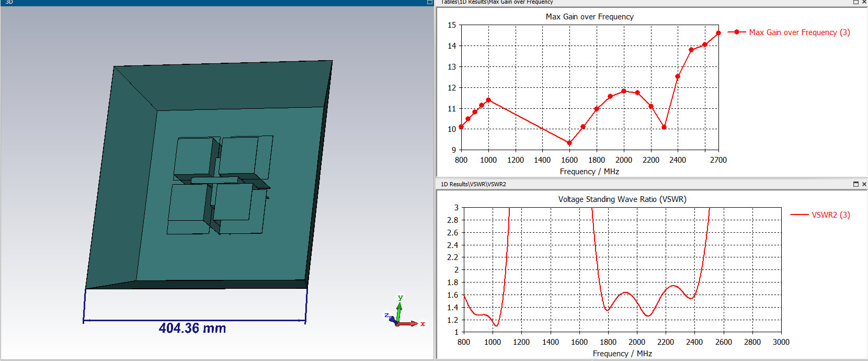
Task: Click the Frequency / MHz label of gain plot
Action: coord(589,172)
